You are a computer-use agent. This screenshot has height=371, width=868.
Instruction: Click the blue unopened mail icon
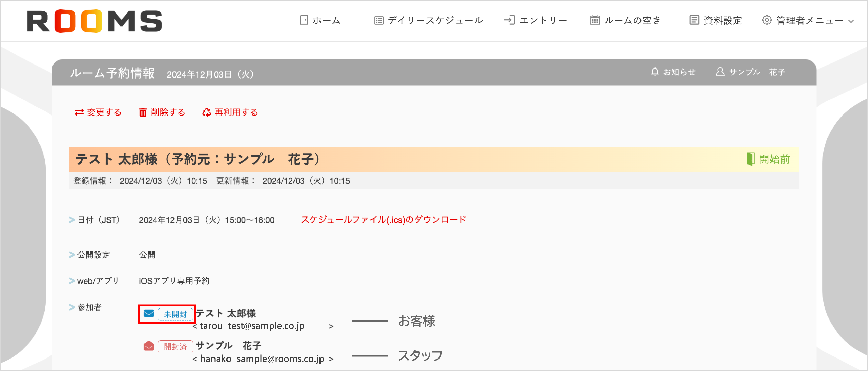pyautogui.click(x=149, y=314)
